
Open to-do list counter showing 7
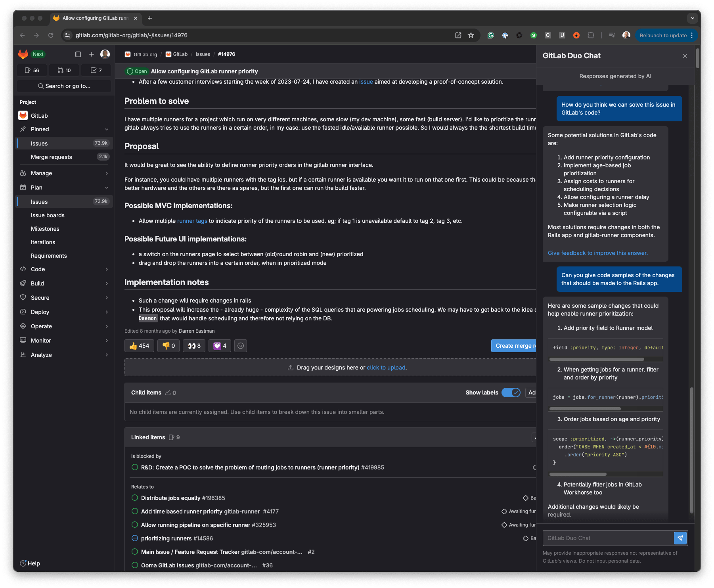coord(96,70)
